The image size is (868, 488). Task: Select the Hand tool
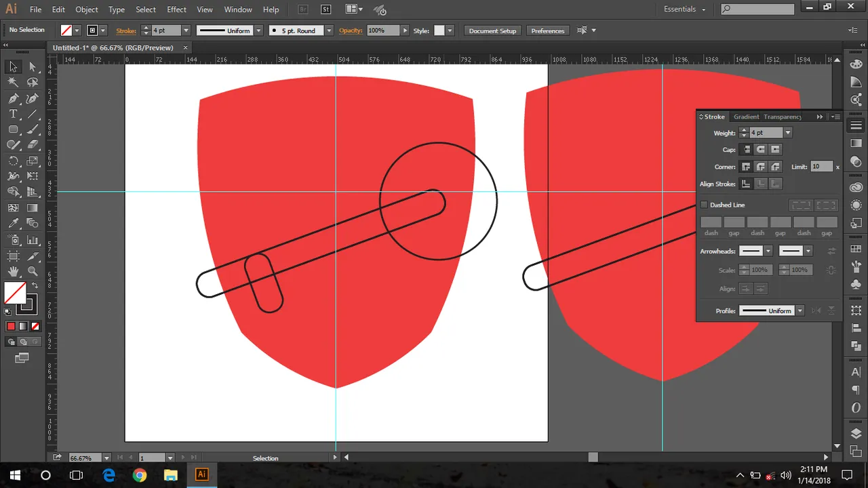coord(13,272)
